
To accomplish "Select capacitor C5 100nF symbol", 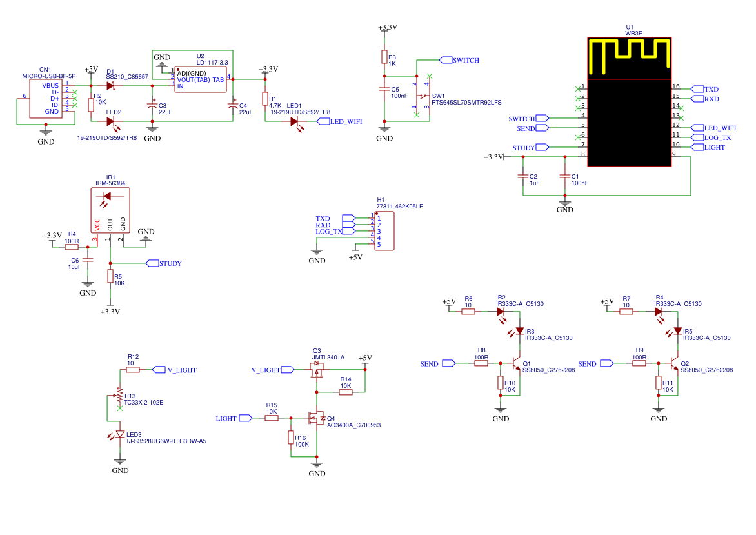I will pyautogui.click(x=384, y=89).
